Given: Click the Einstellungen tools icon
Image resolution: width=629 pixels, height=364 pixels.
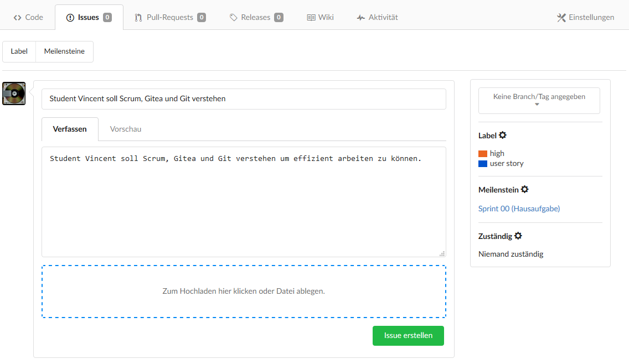Looking at the screenshot, I should tap(561, 18).
